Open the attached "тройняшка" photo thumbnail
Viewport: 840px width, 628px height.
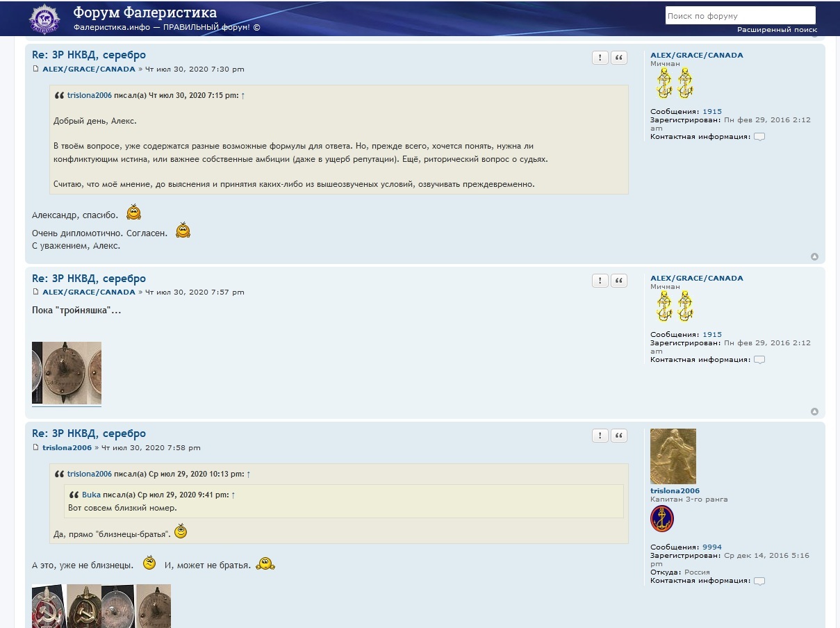[67, 372]
